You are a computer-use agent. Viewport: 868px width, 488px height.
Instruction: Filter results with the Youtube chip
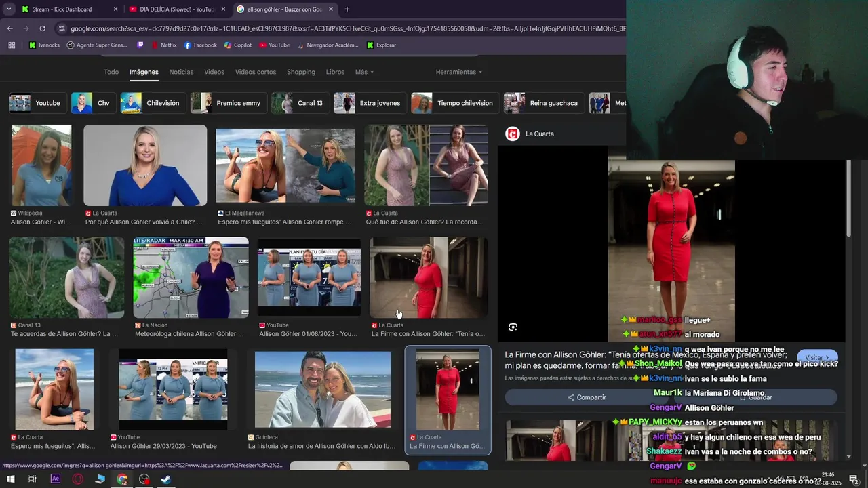click(x=37, y=103)
